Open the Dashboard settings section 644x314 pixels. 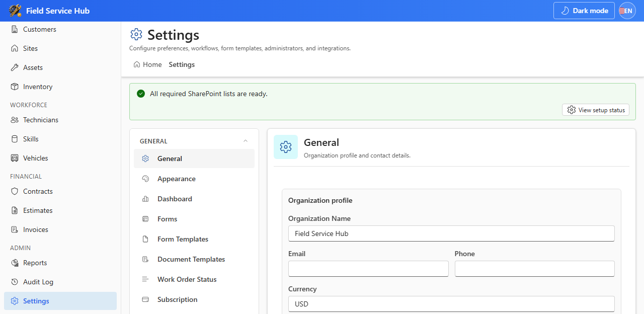[194, 199]
